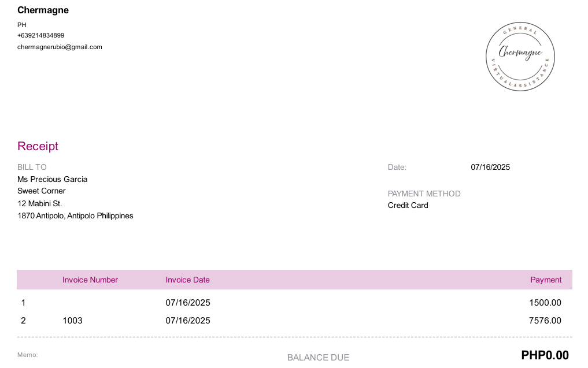The image size is (588, 368).
Task: Click the Payment column header
Action: coord(546,280)
